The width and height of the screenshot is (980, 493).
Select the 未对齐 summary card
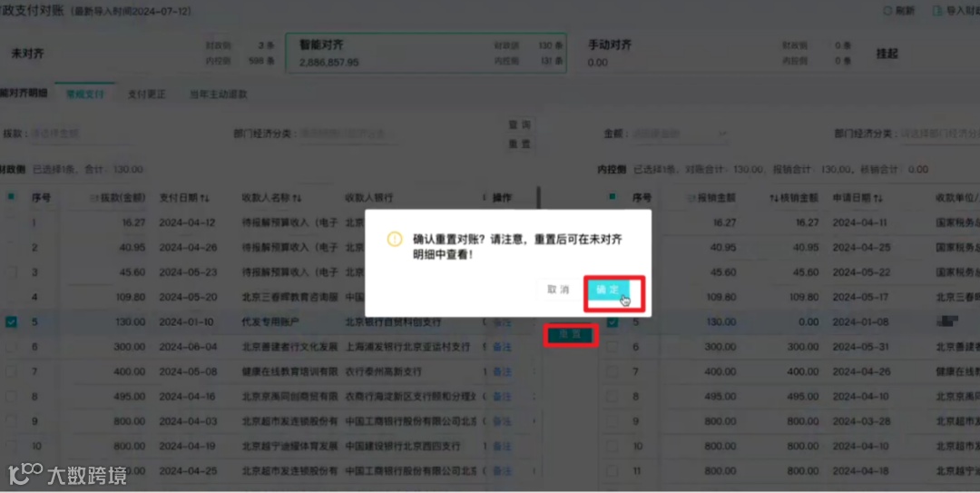tap(141, 54)
